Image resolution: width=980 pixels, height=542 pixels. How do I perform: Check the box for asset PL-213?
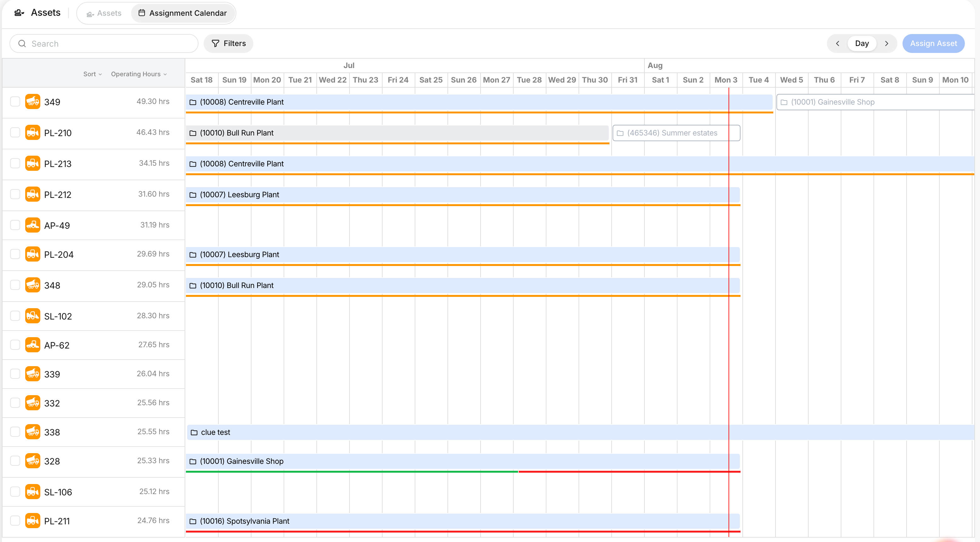pyautogui.click(x=15, y=164)
